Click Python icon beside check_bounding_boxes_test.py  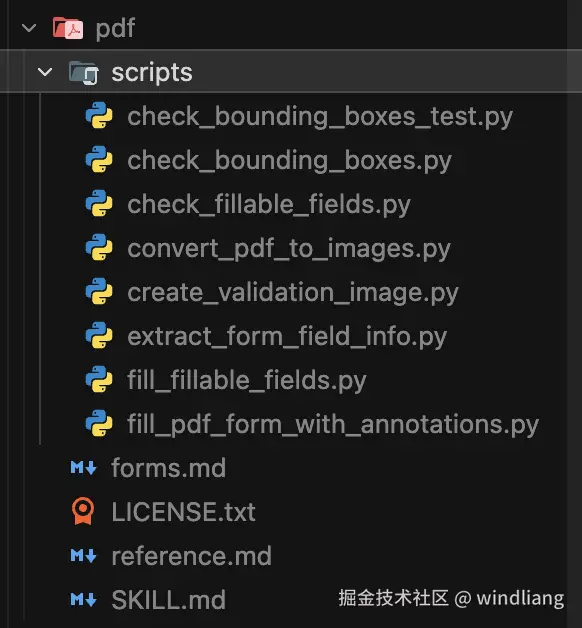point(99,116)
